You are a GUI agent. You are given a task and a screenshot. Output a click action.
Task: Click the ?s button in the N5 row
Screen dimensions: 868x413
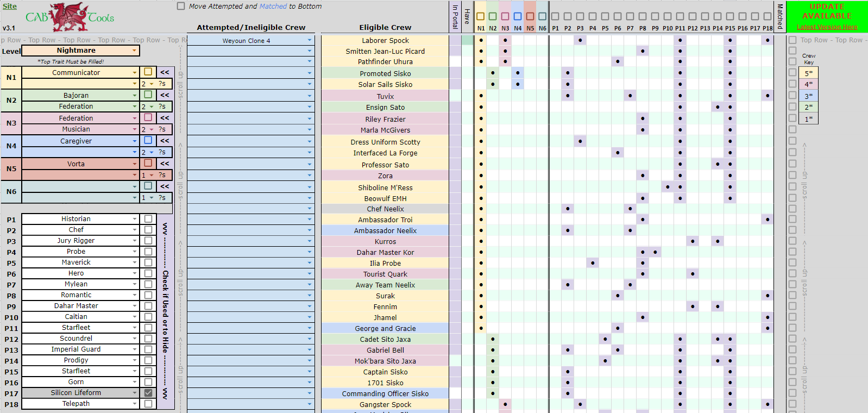click(x=162, y=175)
